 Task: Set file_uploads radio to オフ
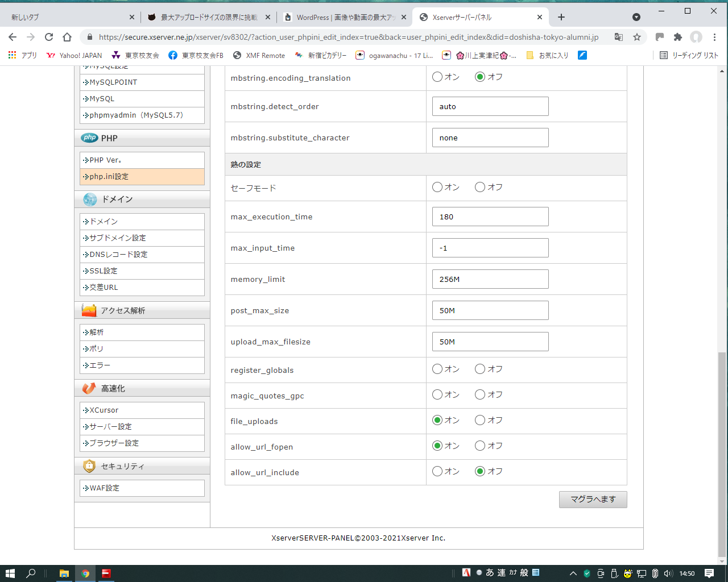point(480,420)
